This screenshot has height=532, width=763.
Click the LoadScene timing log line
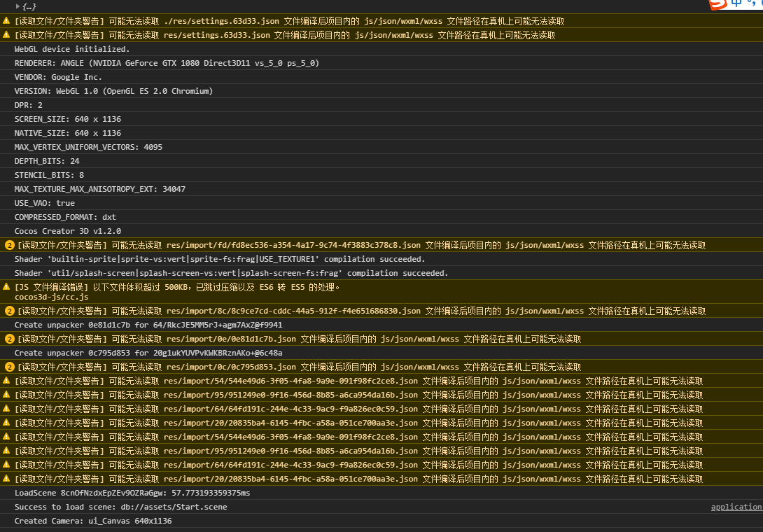pos(132,493)
